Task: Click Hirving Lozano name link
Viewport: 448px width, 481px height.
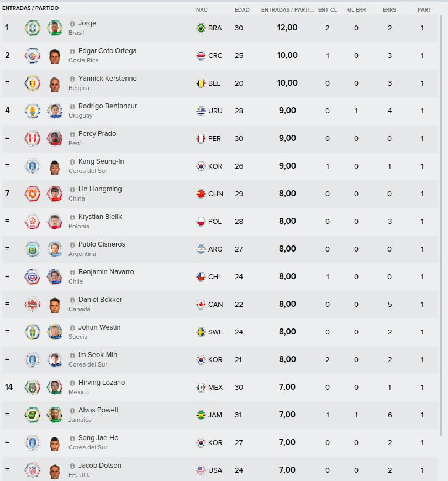Action: click(102, 383)
